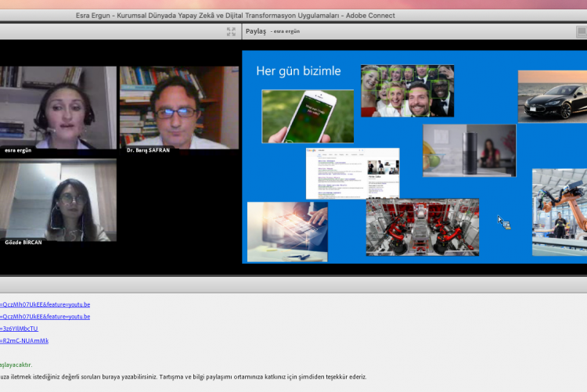Open the R2mC-NUAmMk chat link
The width and height of the screenshot is (587, 392).
[x=24, y=340]
